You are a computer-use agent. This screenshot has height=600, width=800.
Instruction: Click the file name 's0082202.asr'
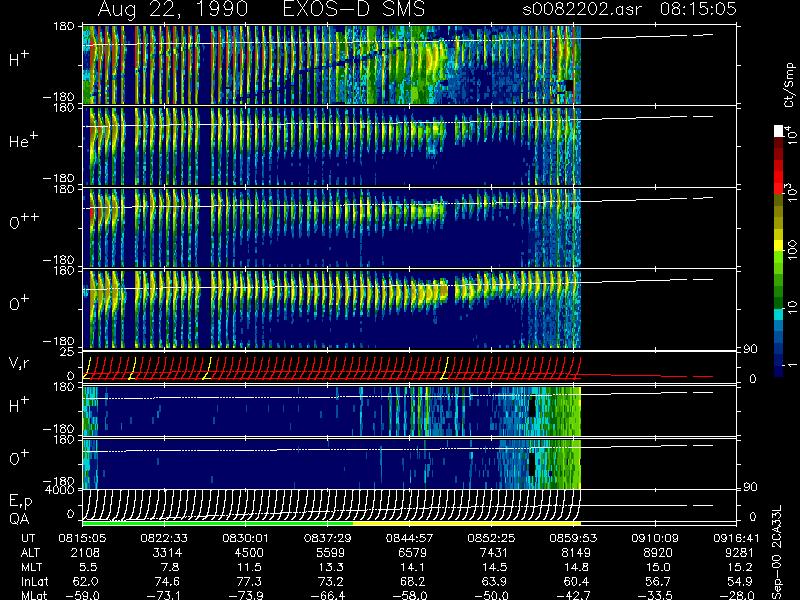[x=582, y=9]
